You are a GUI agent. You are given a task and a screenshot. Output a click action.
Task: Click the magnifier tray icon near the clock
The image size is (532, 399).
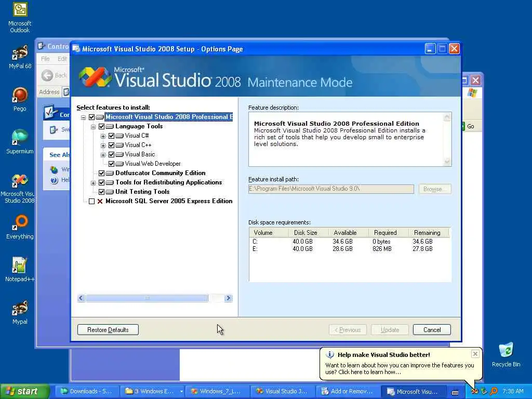[x=494, y=391]
